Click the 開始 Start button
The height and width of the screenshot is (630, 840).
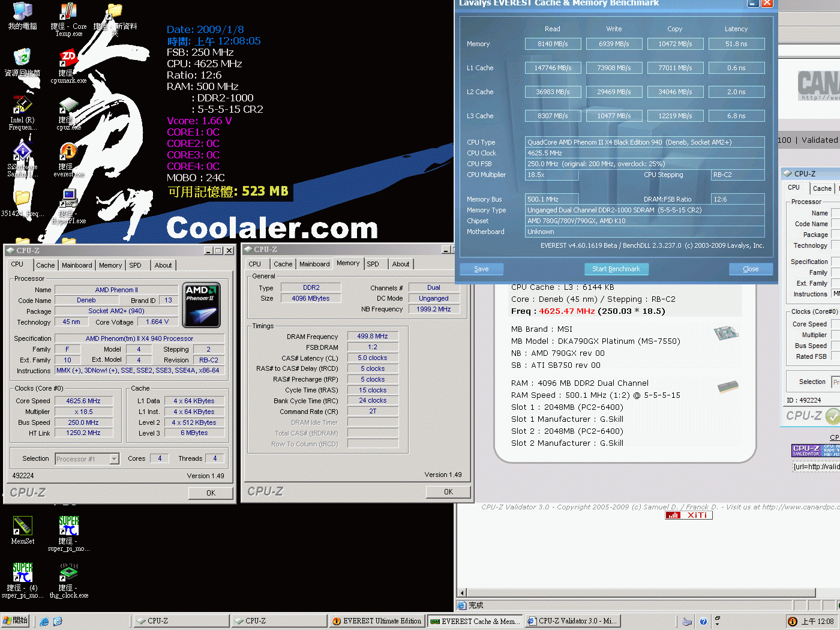[x=16, y=621]
